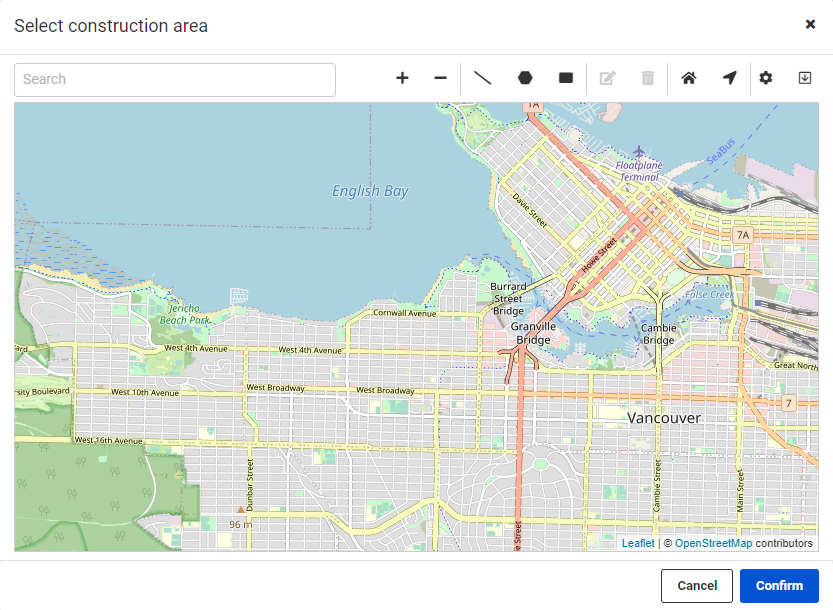Click the edit shapes tool

(x=607, y=77)
